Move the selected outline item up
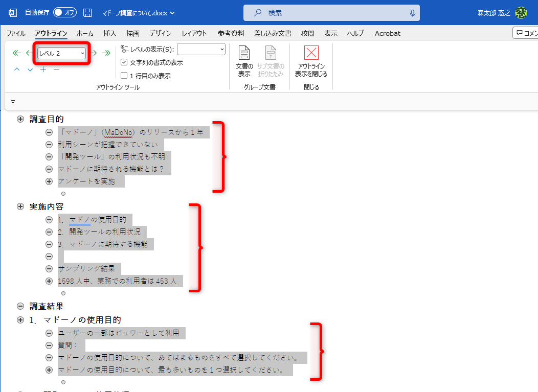This screenshot has width=538, height=392. (17, 70)
